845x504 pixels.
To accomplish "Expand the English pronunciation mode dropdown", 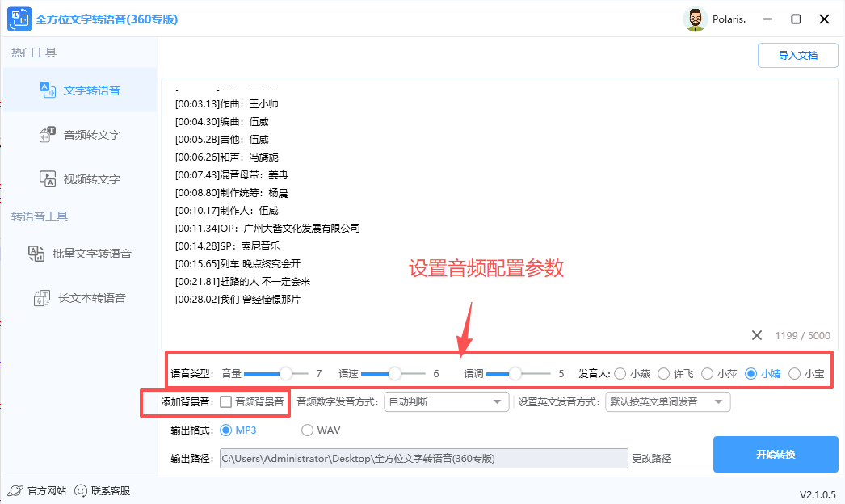I will point(668,401).
